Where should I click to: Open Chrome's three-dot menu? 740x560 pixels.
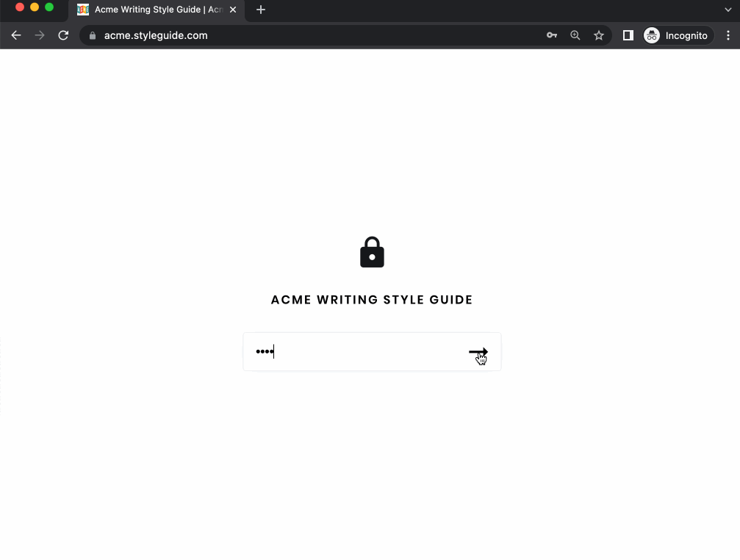(x=728, y=35)
